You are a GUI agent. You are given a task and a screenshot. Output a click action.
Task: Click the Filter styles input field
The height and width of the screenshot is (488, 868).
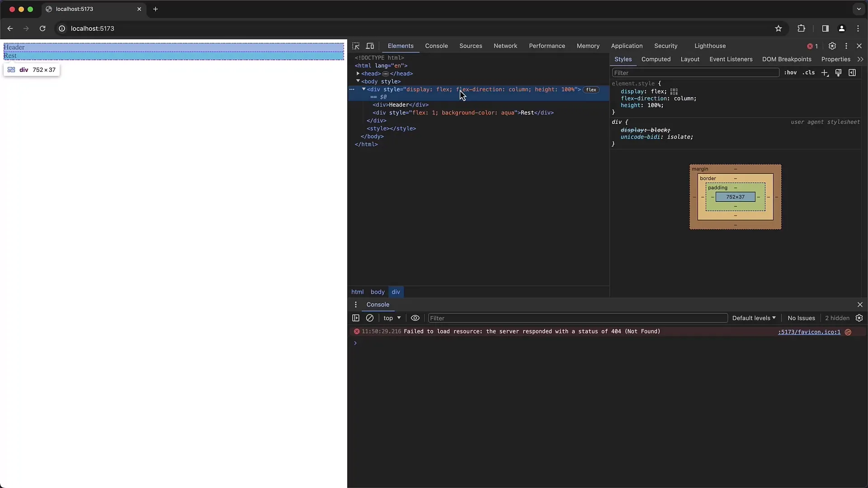coord(694,72)
